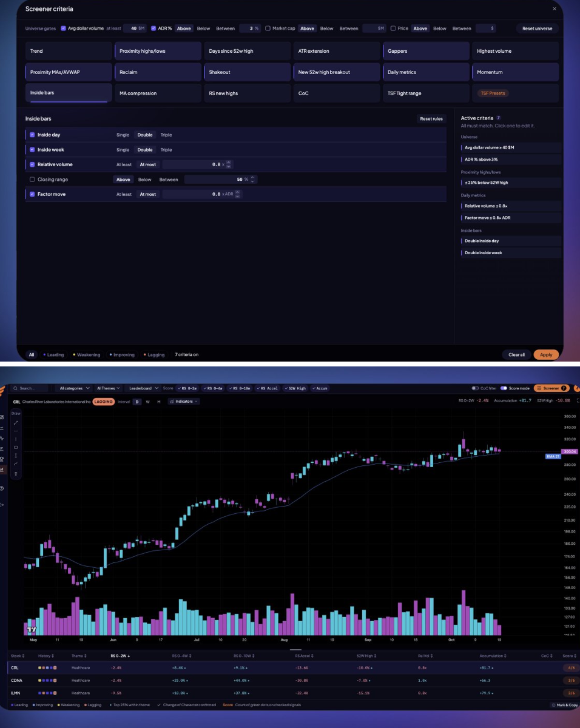Increase the Factor move value stepper
Screen dimensions: 580x728
point(237,192)
